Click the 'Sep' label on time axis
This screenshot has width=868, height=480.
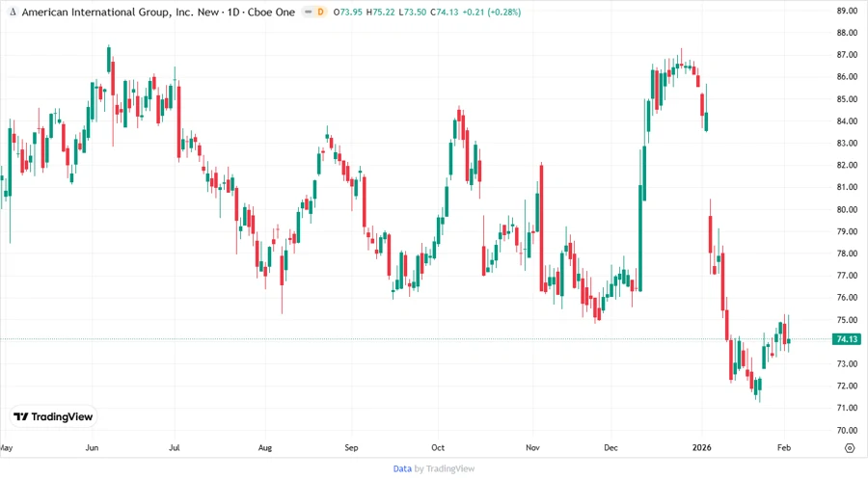click(x=351, y=448)
